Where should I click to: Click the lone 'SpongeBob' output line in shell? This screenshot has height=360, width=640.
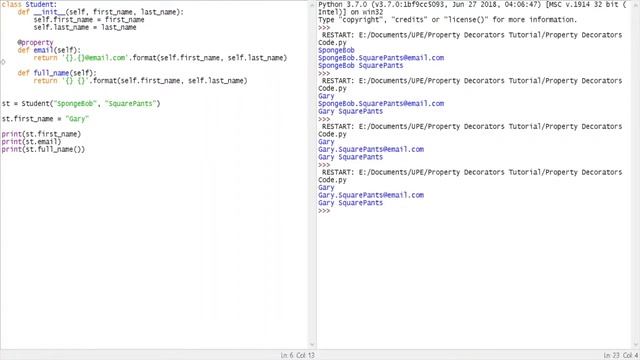click(336, 50)
